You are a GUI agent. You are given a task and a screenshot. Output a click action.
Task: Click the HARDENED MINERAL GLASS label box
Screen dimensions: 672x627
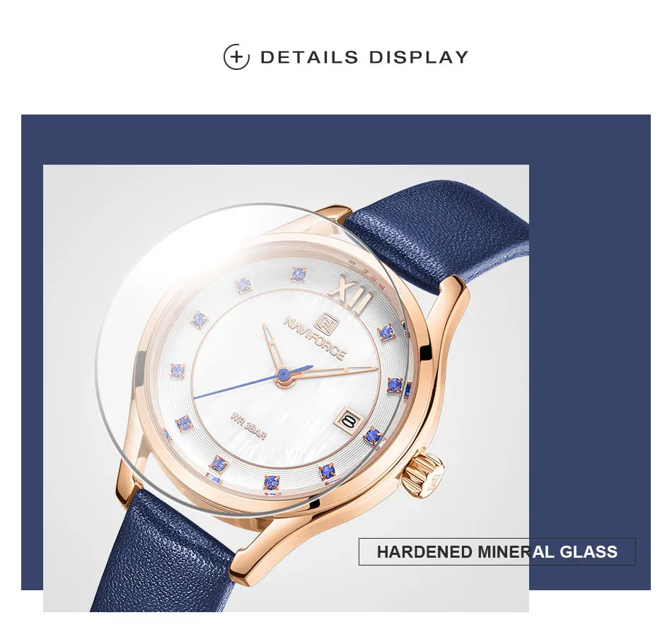tap(497, 551)
